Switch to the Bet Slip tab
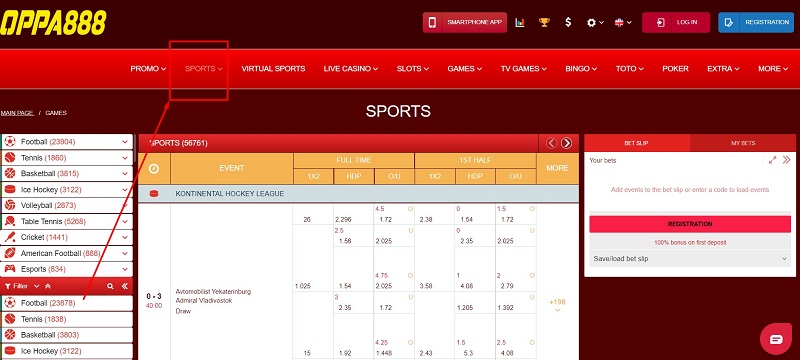 pyautogui.click(x=637, y=143)
